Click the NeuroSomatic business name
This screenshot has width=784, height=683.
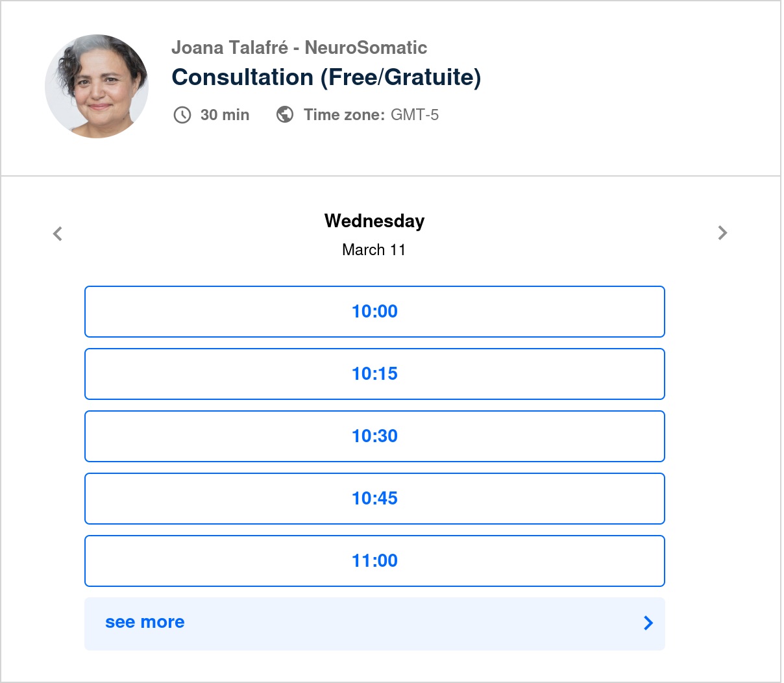[365, 47]
